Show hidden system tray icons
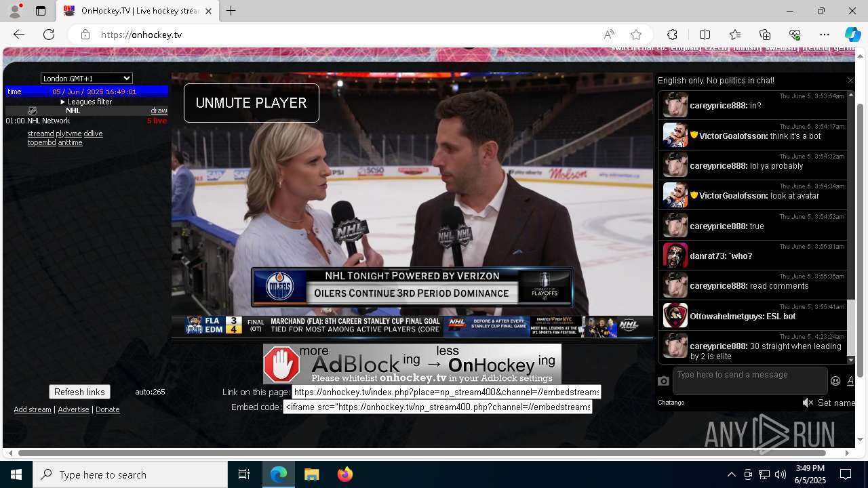The width and height of the screenshot is (868, 488). (731, 474)
